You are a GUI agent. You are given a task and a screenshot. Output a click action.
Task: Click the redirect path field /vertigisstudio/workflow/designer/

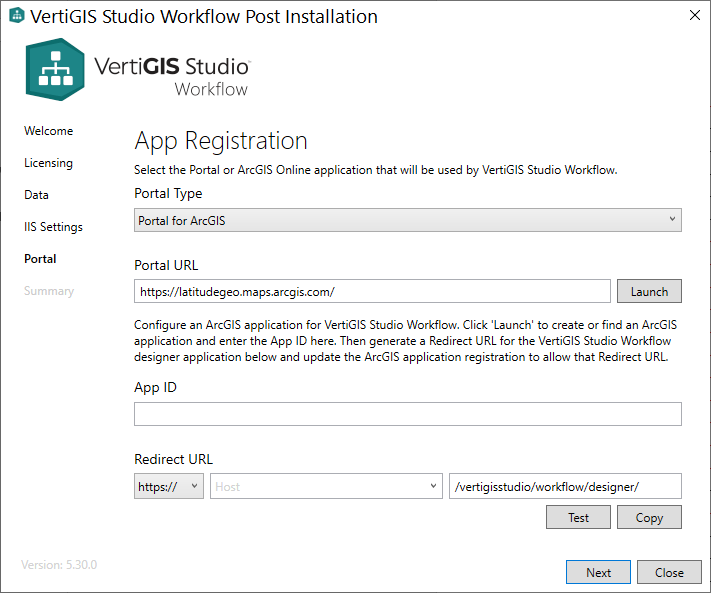[565, 486]
